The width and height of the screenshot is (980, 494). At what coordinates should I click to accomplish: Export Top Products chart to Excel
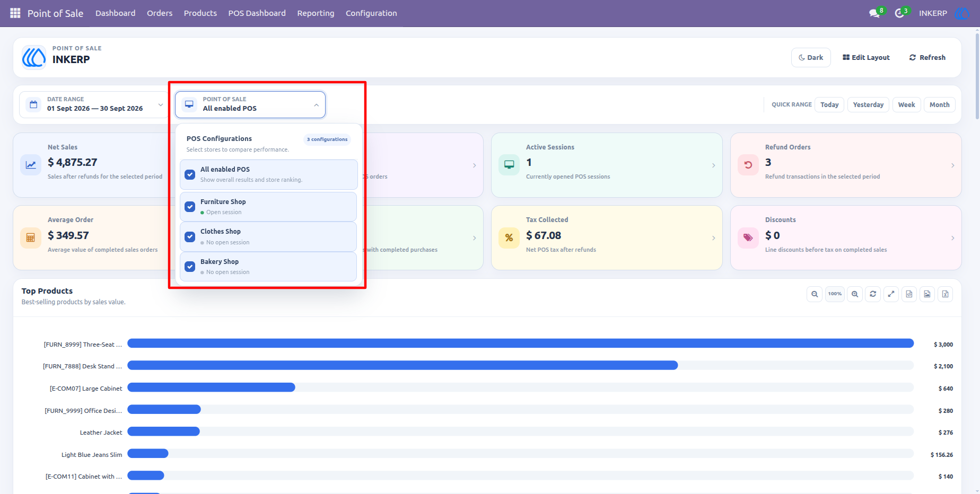(x=945, y=294)
